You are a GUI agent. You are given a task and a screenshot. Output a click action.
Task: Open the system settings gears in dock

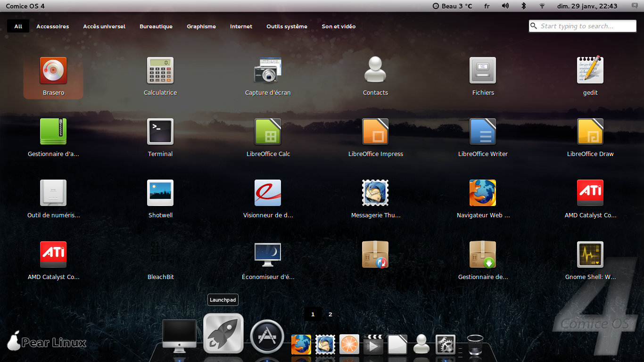tap(446, 344)
